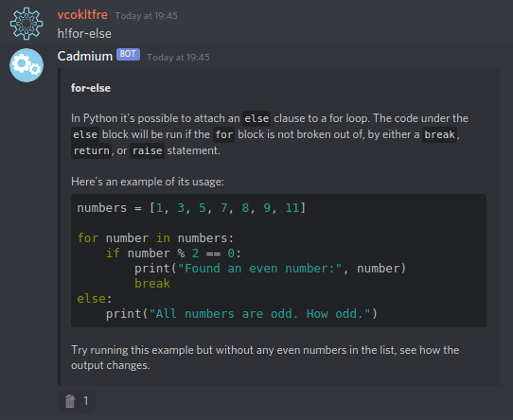Image resolution: width=513 pixels, height=420 pixels.
Task: Click the inline 'raise' code snippet
Action: click(148, 150)
